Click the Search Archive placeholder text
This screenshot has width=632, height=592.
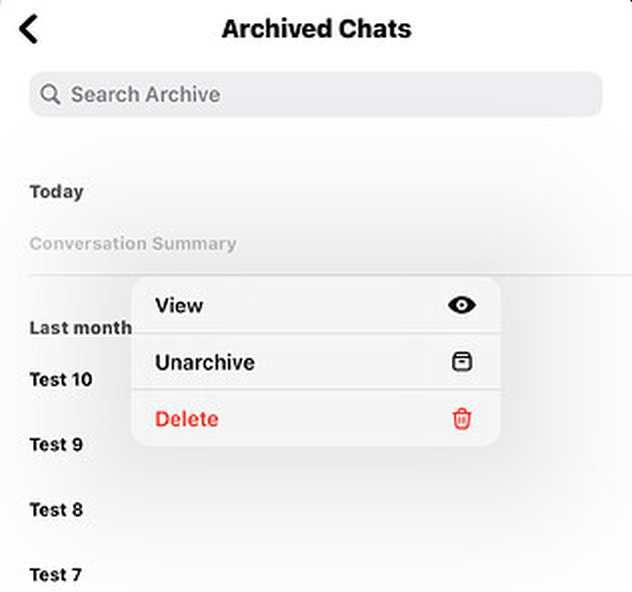point(146,94)
